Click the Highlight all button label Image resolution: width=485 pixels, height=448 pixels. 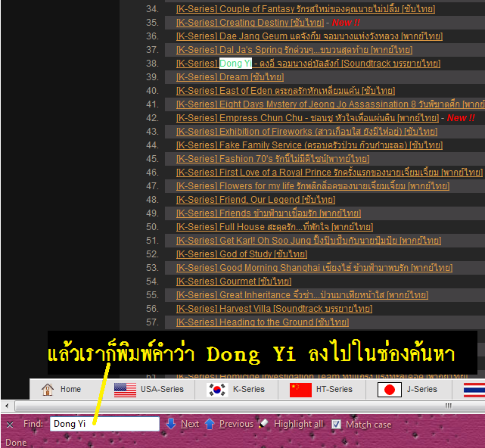[298, 424]
